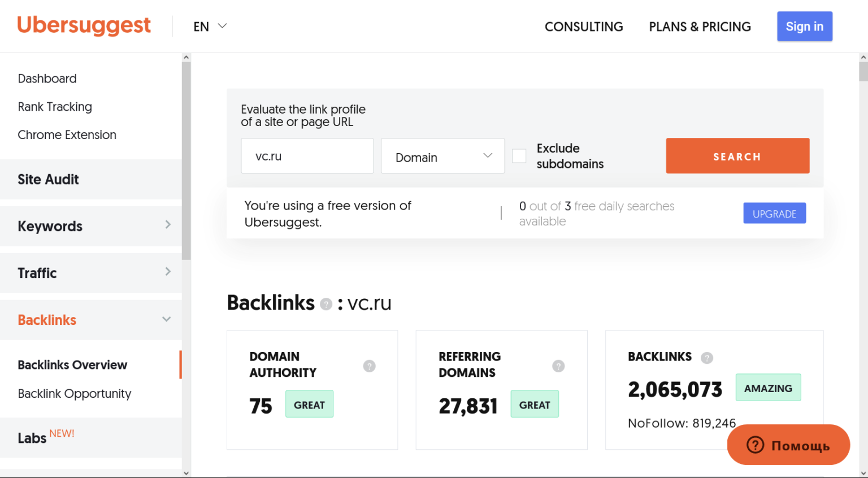Click Domain Authority help icon

pos(369,366)
